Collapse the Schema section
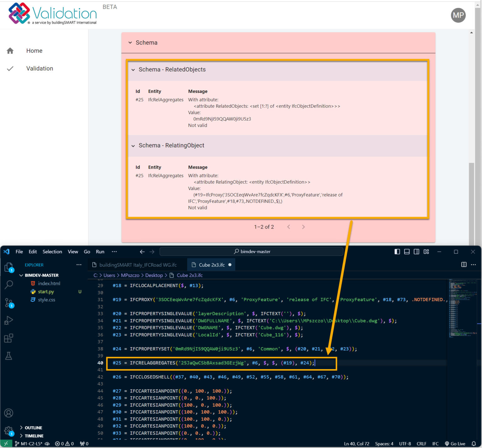Image resolution: width=482 pixels, height=448 pixels. point(130,43)
